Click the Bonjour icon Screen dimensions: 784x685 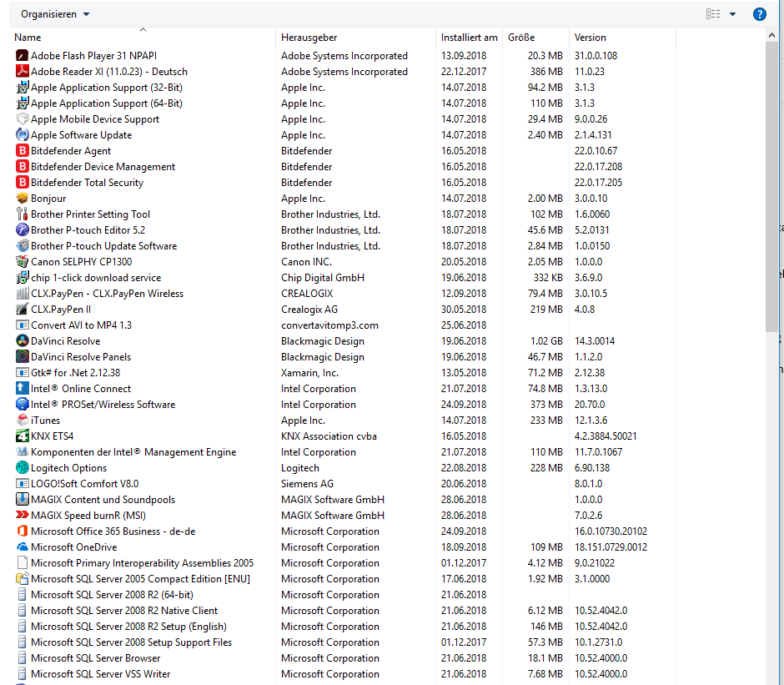[22, 198]
